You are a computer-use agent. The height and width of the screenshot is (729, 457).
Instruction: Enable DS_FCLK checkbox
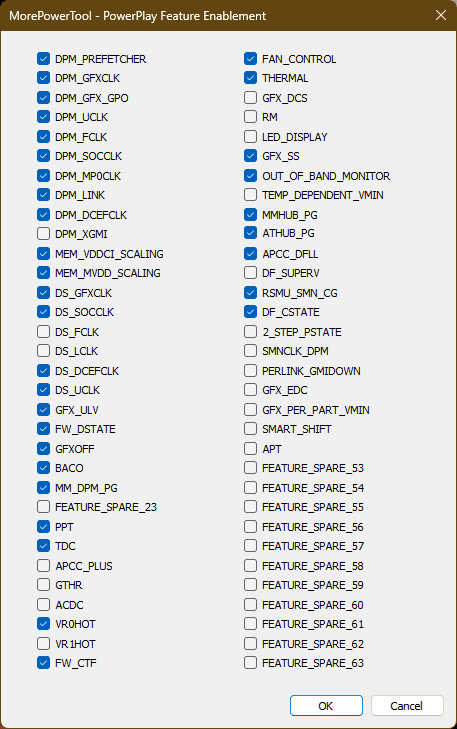pyautogui.click(x=43, y=332)
